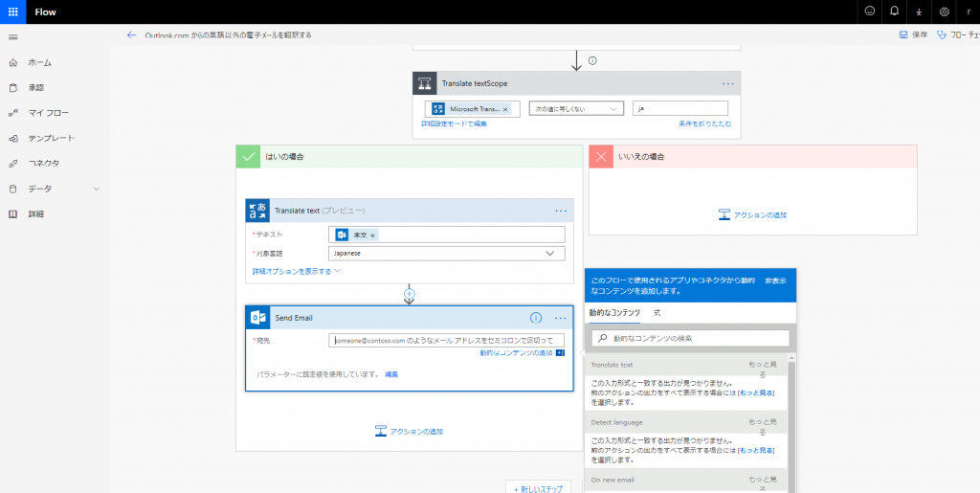Click the Translate textScope condition icon
Screen dimensions: 980x493
coord(424,83)
